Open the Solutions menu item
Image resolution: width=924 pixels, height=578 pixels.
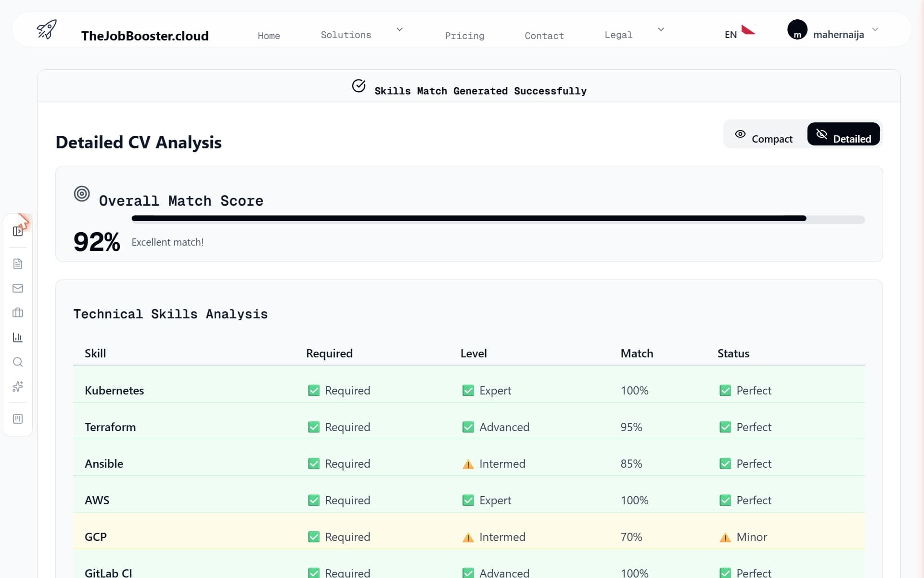346,35
